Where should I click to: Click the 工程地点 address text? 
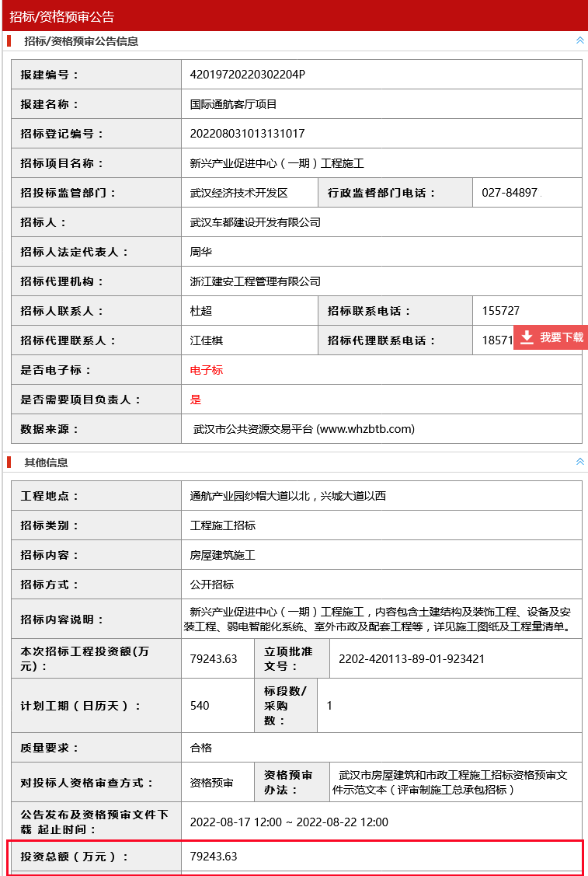287,496
